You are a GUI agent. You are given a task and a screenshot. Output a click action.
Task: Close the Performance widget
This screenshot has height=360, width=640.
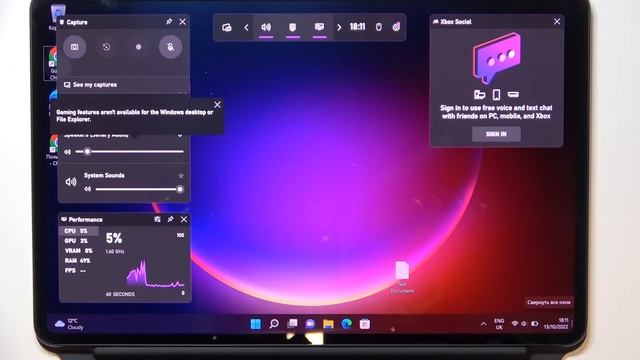click(184, 220)
